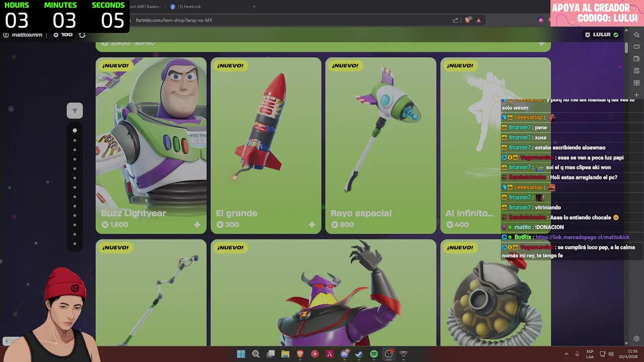Click the plus icon to add a sidebar item
644x362 pixels.
click(x=636, y=95)
